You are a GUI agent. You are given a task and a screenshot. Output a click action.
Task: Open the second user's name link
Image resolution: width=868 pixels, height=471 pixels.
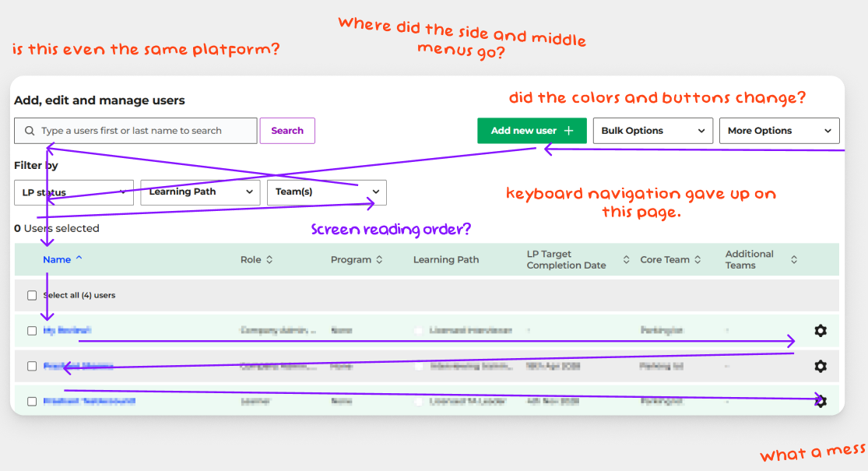coord(78,366)
